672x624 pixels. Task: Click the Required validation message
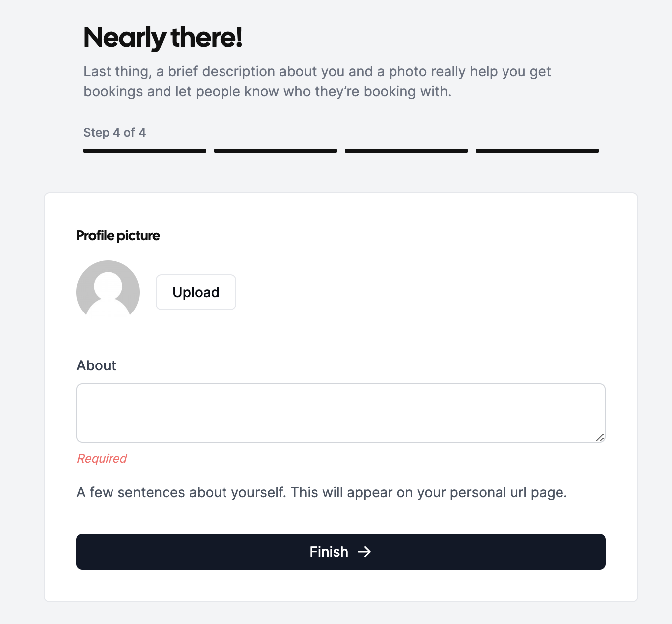(x=102, y=458)
